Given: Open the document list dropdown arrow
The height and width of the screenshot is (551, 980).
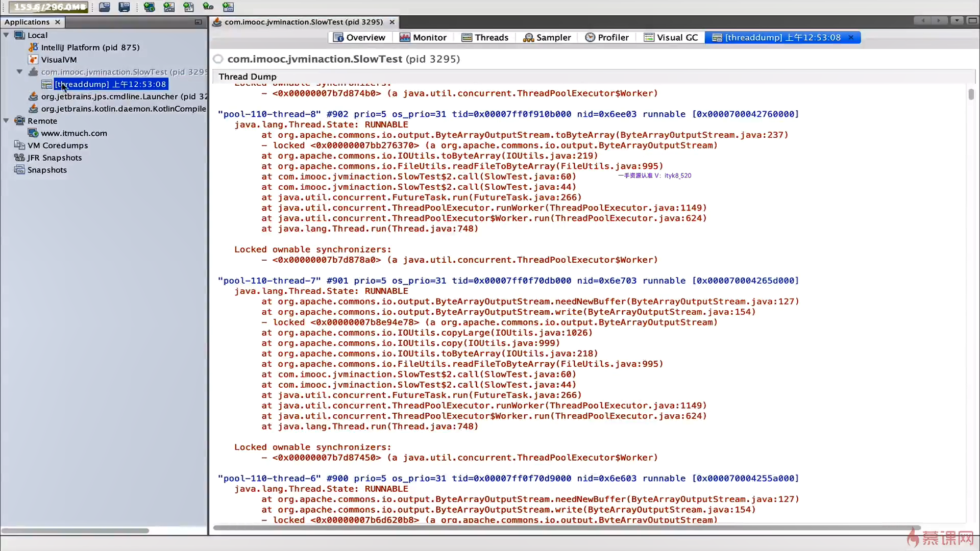Looking at the screenshot, I should coord(957,20).
